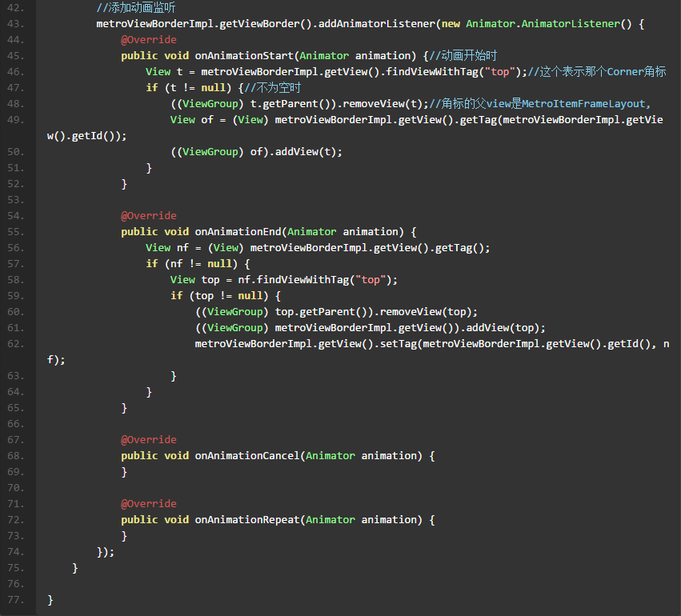Click the @Override annotation on line 44
The width and height of the screenshot is (681, 616).
click(149, 40)
